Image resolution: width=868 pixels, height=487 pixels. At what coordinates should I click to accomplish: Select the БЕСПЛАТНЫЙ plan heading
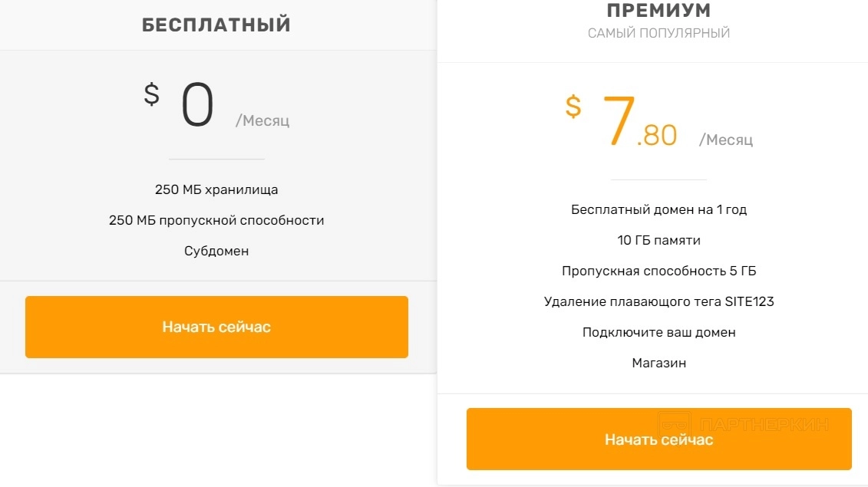[216, 25]
